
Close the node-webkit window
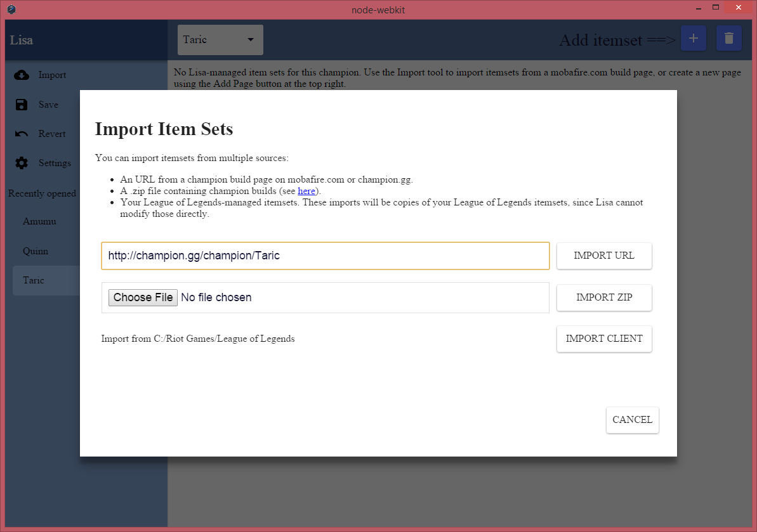click(738, 8)
